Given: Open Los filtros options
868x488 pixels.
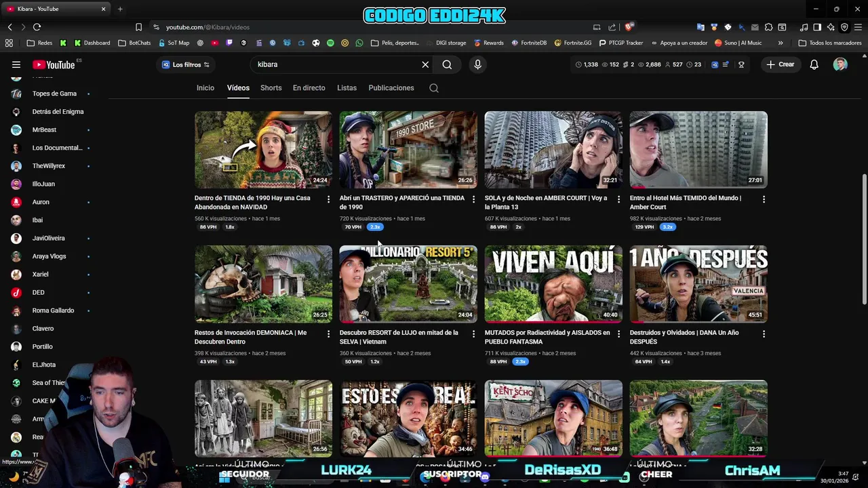Looking at the screenshot, I should 185,64.
